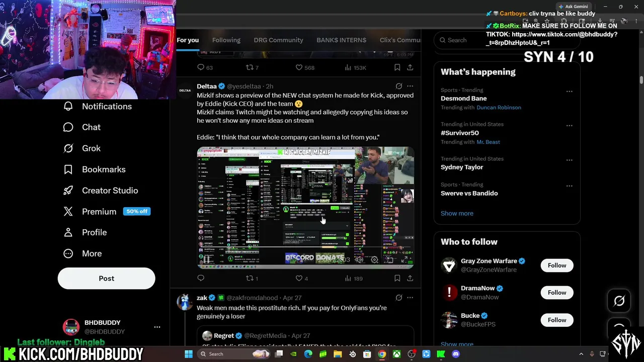Share the post with 153K views

tap(410, 67)
